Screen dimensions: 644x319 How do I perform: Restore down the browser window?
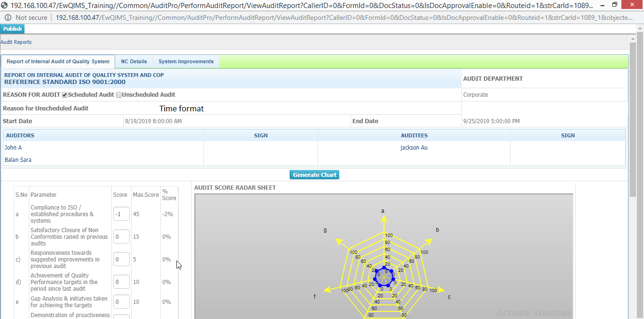(614, 4)
